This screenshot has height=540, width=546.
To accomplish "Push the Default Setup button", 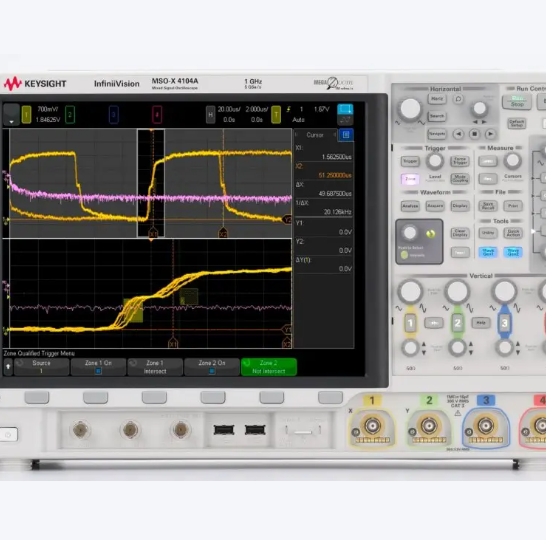I will [516, 123].
